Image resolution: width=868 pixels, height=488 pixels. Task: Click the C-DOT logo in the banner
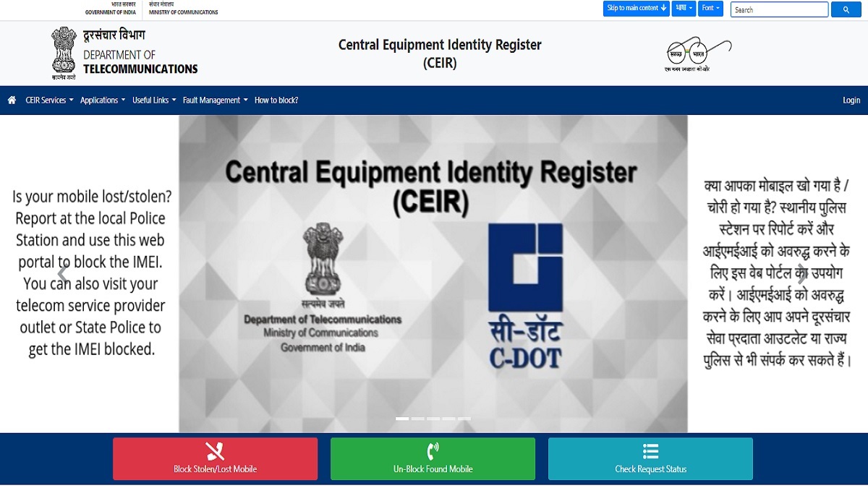tap(526, 295)
